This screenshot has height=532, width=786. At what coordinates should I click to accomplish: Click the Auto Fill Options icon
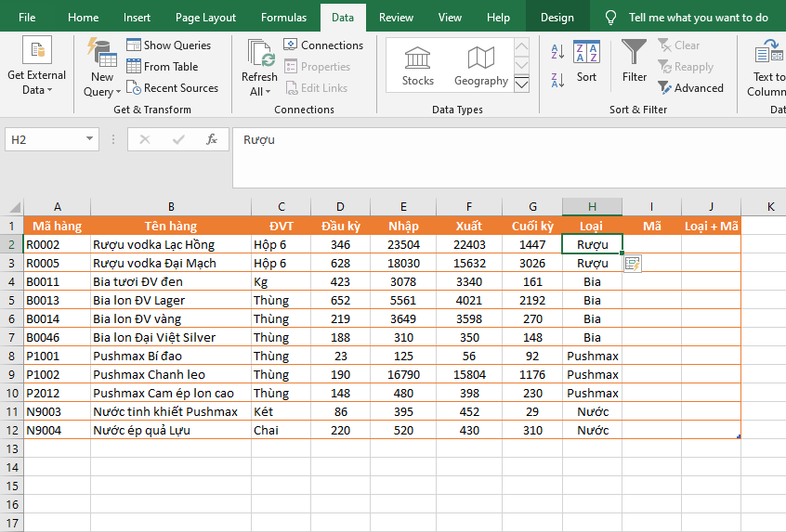coord(633,265)
